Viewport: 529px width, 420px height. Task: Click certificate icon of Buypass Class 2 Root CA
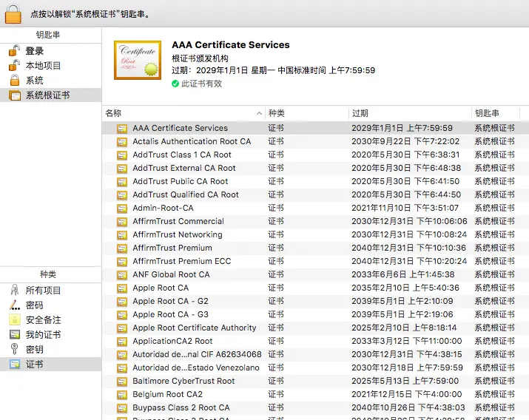coord(122,408)
